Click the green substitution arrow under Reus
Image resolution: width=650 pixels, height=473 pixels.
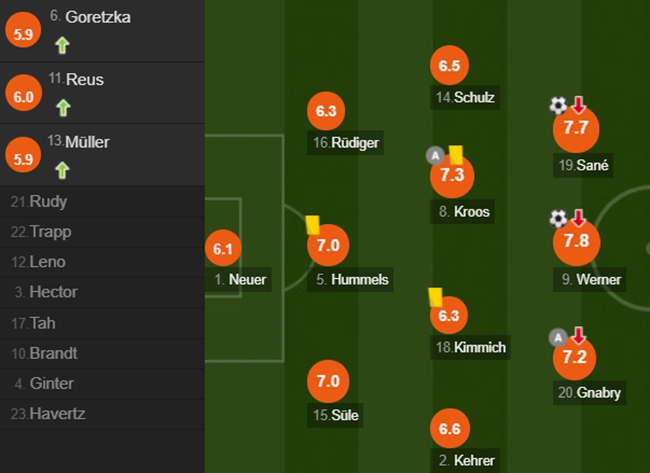point(63,107)
